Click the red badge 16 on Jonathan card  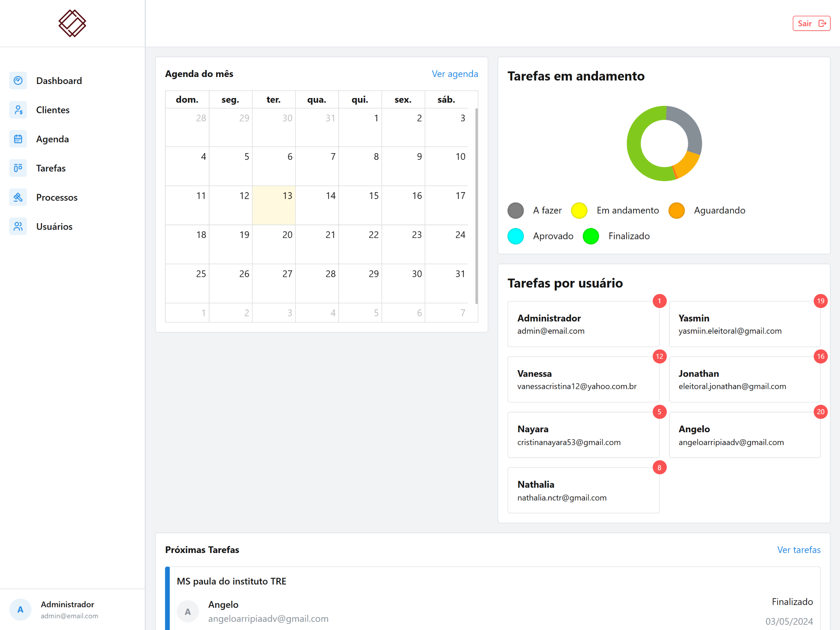point(820,357)
